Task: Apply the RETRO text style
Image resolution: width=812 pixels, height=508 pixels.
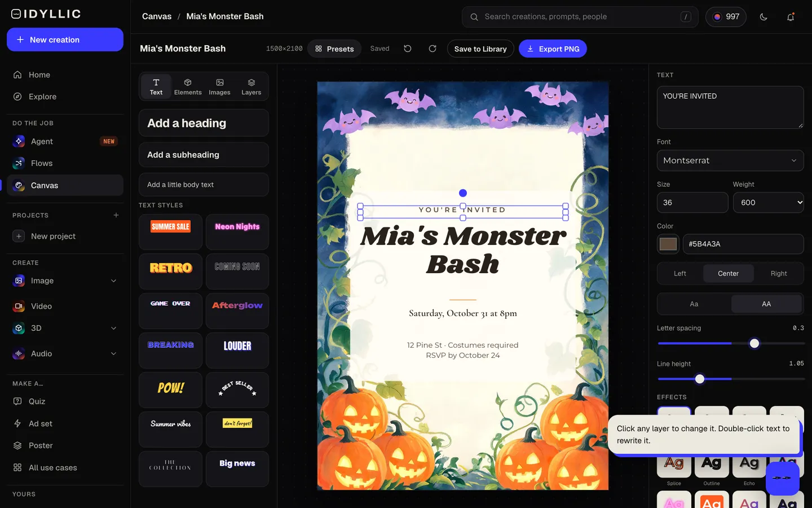Action: [x=170, y=271]
